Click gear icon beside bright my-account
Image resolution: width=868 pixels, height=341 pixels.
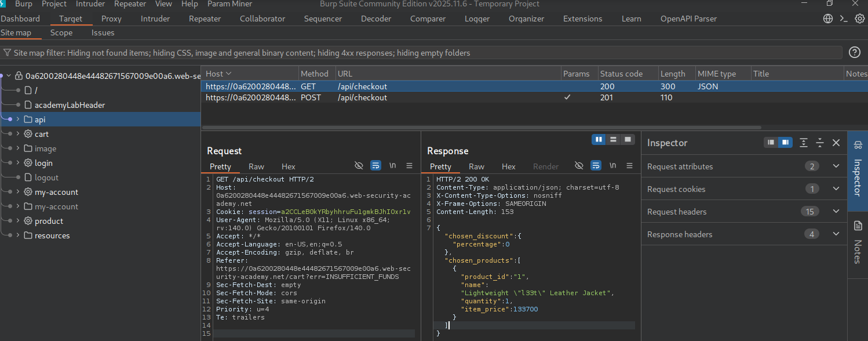[x=28, y=192]
